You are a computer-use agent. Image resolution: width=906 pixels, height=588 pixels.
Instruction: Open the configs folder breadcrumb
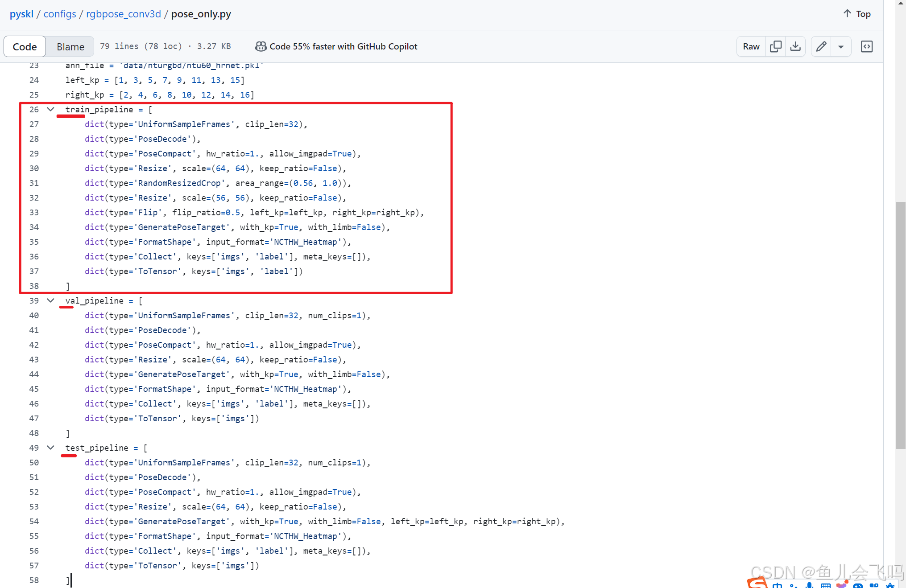(x=59, y=14)
